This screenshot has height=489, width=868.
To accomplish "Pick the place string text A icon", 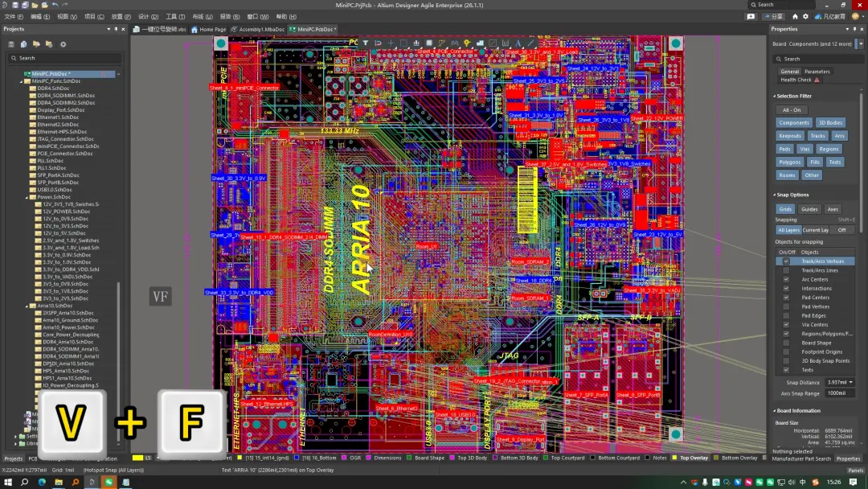I will (x=518, y=43).
